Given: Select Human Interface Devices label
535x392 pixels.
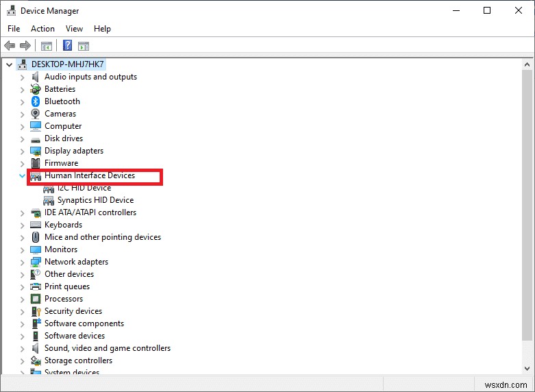Looking at the screenshot, I should tap(90, 175).
